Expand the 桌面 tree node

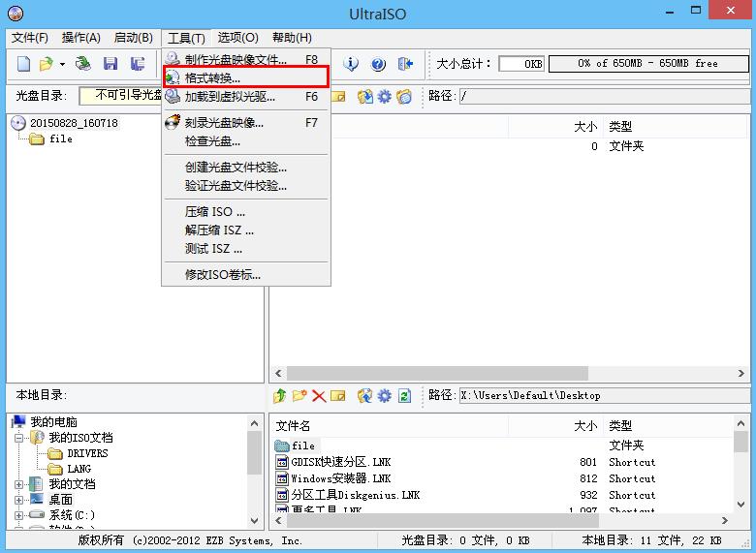(18, 500)
